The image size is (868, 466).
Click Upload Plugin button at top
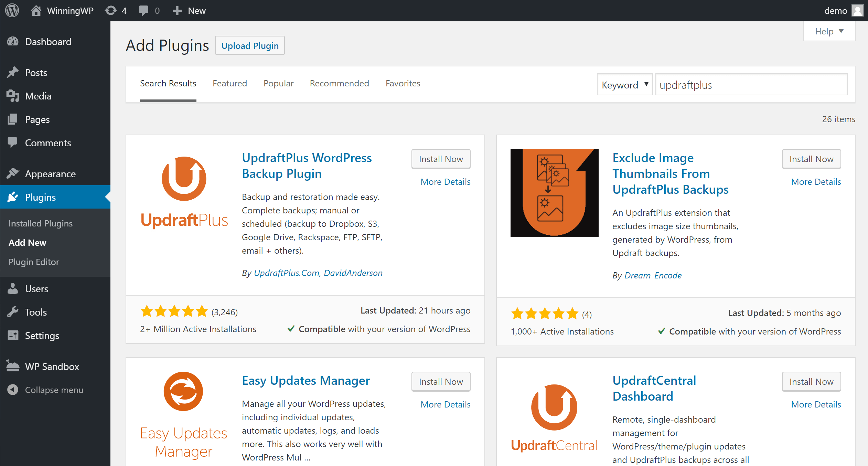point(250,45)
